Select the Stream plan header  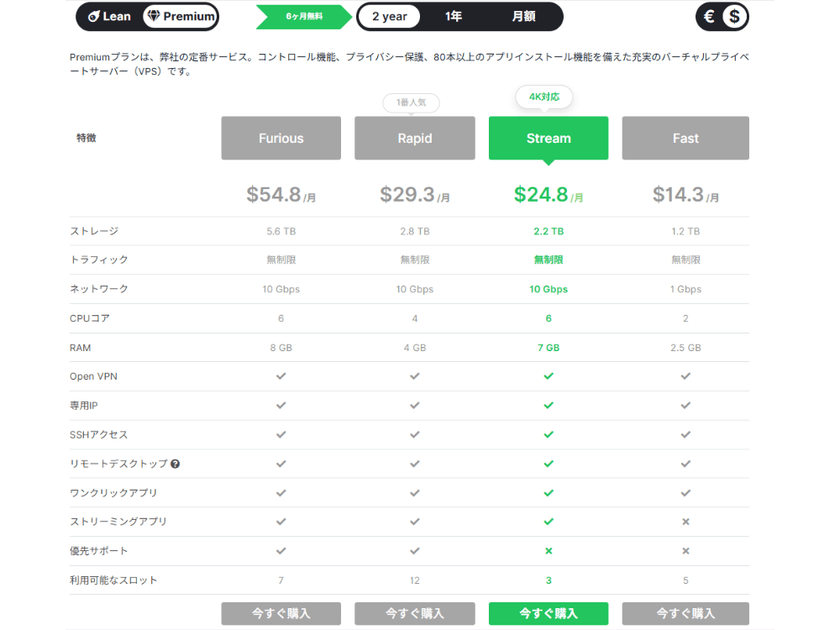[x=549, y=139]
